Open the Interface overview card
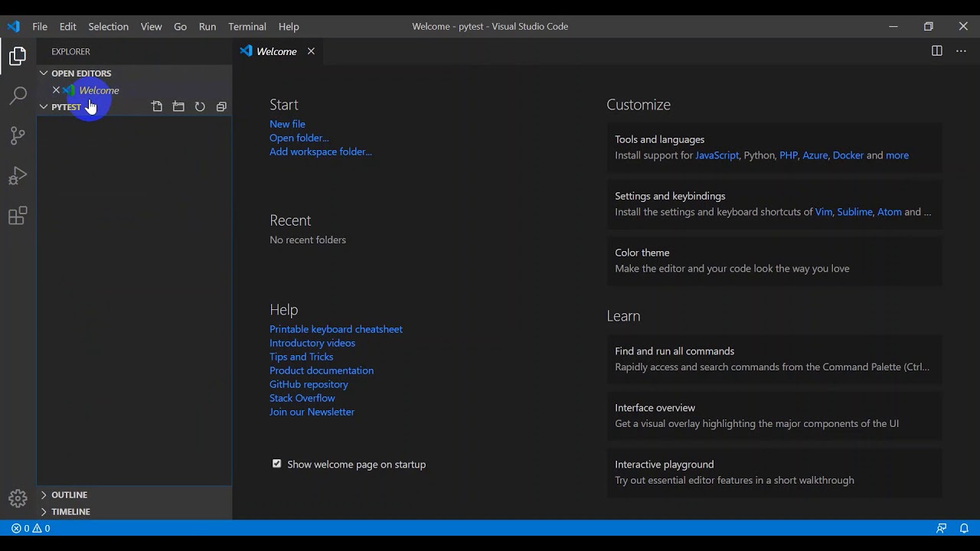Image resolution: width=980 pixels, height=551 pixels. coord(775,416)
